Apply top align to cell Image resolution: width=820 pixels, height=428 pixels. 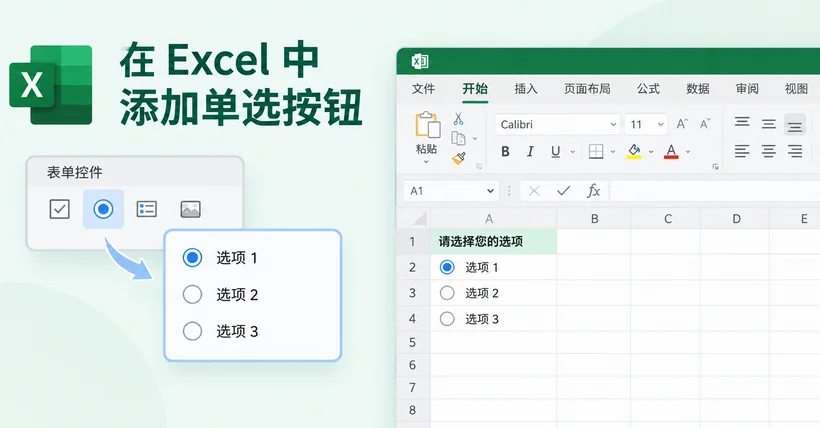click(x=742, y=122)
